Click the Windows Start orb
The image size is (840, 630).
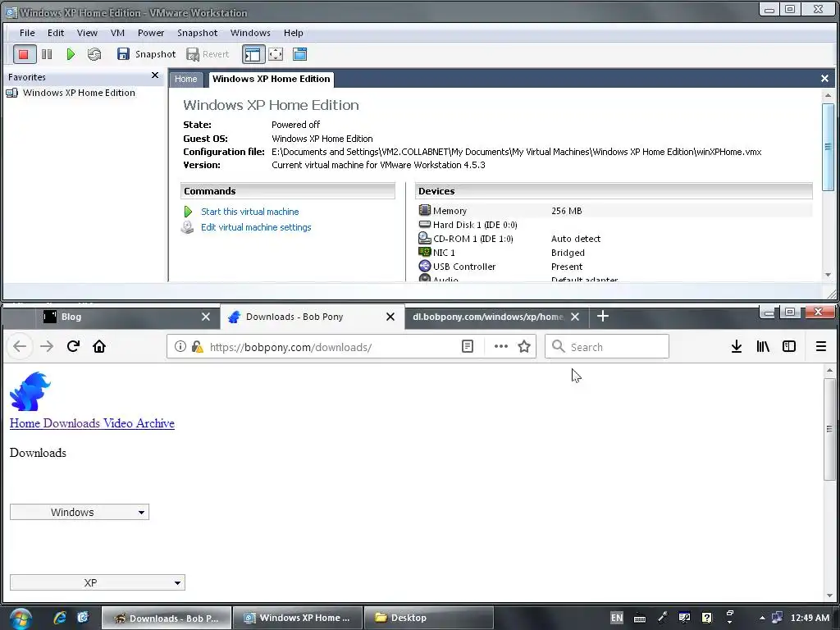point(21,619)
